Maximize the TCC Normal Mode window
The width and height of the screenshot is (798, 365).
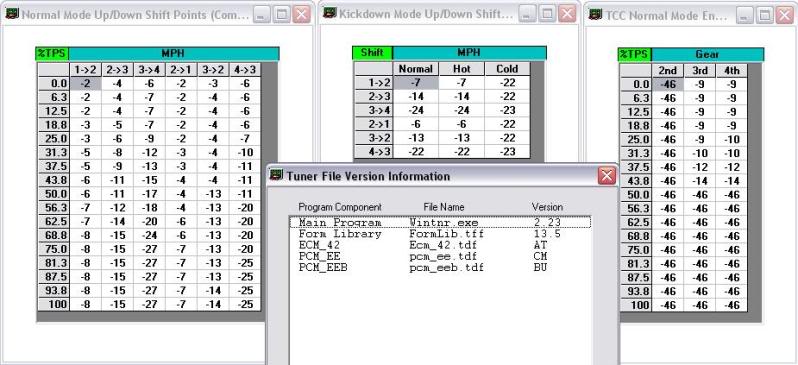pos(764,15)
